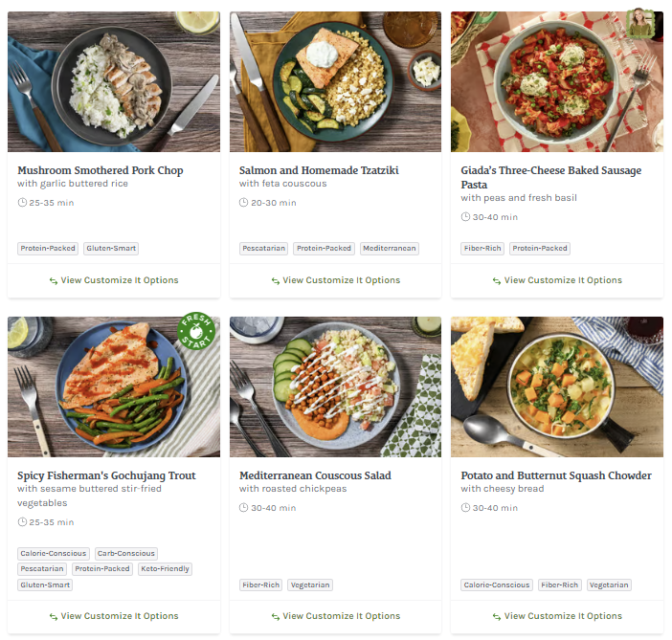The width and height of the screenshot is (672, 640).
Task: Click swap arrows icon on Pork Chop card
Action: 54,281
